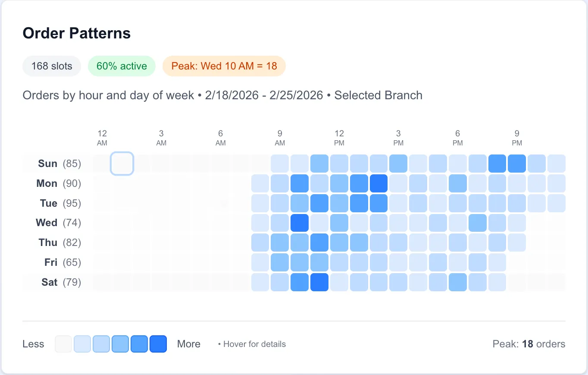
Task: Click the empty gray legend swatch
Action: [63, 344]
